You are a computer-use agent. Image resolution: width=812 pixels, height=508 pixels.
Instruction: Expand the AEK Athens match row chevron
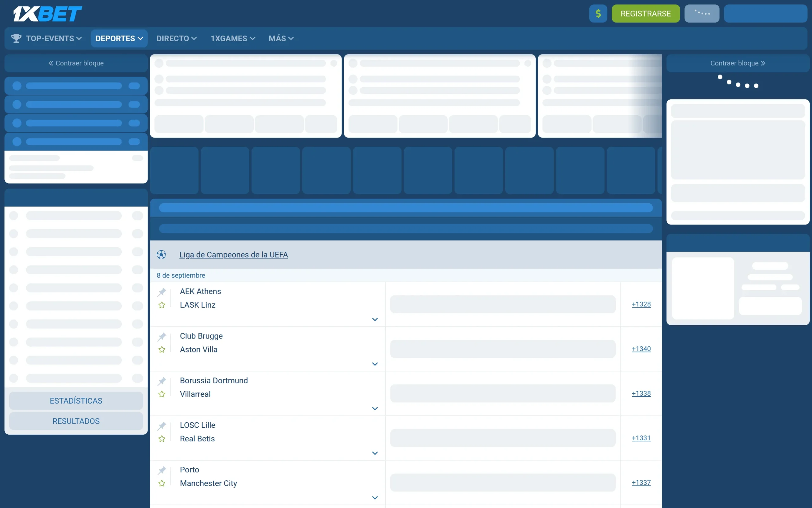click(375, 319)
